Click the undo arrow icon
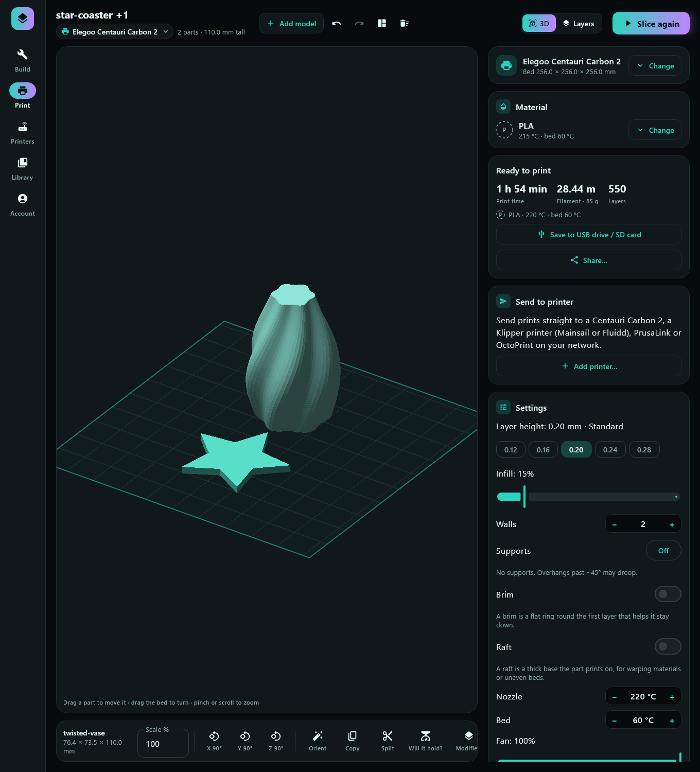This screenshot has height=772, width=700. tap(337, 23)
